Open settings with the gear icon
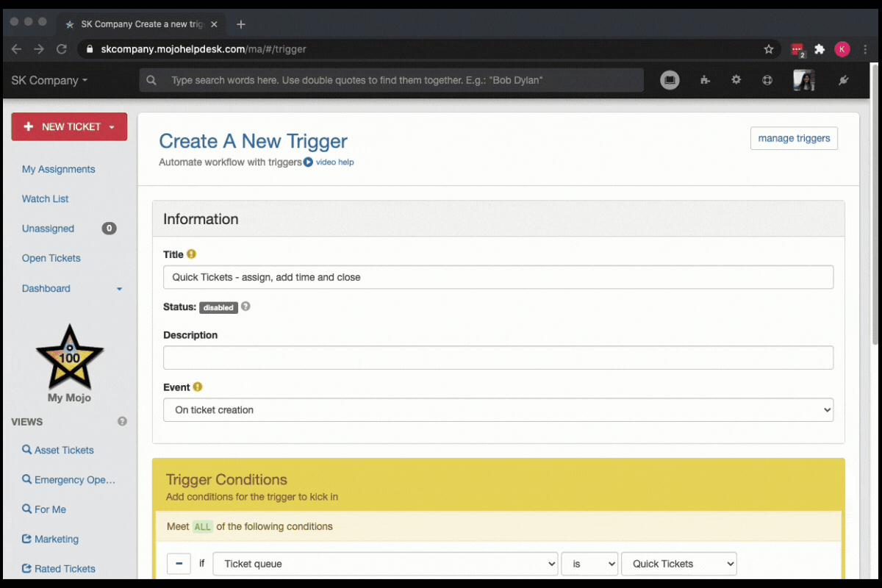Viewport: 882px width, 588px height. (x=736, y=80)
